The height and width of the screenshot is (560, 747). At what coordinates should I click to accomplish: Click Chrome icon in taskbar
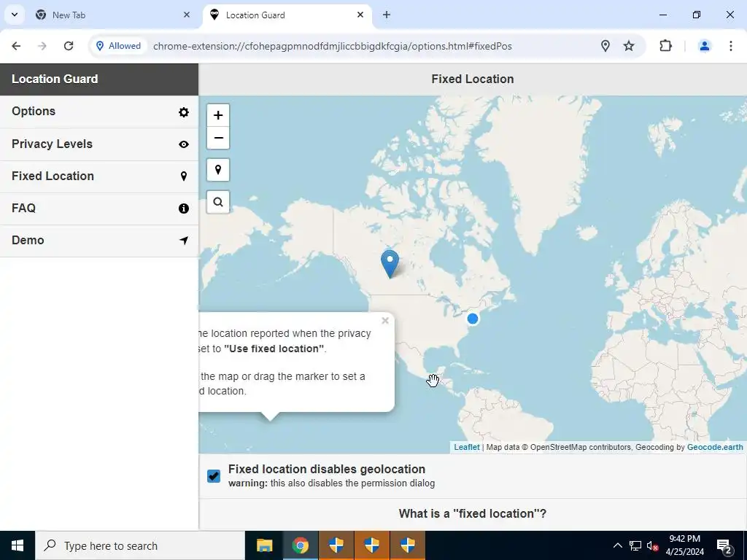coord(300,545)
